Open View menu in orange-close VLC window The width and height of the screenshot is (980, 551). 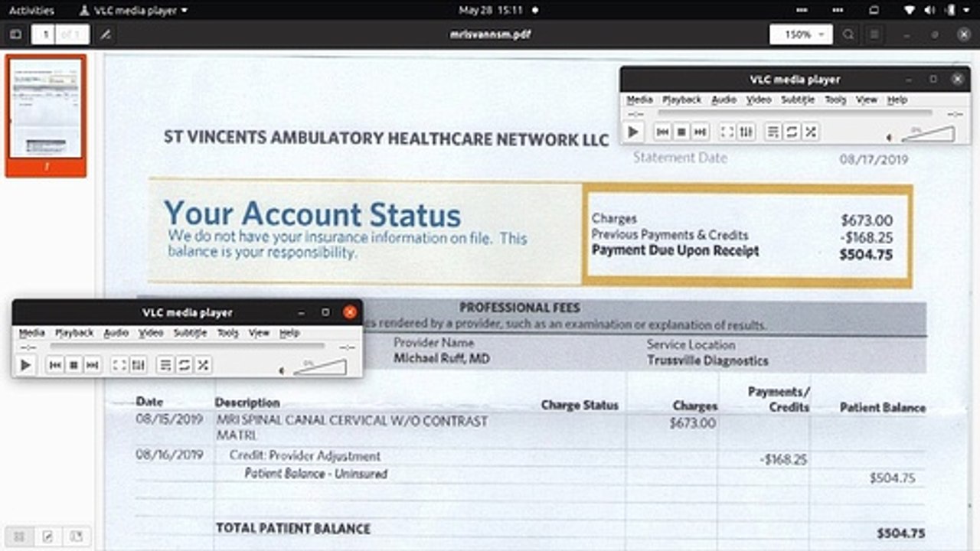(259, 333)
